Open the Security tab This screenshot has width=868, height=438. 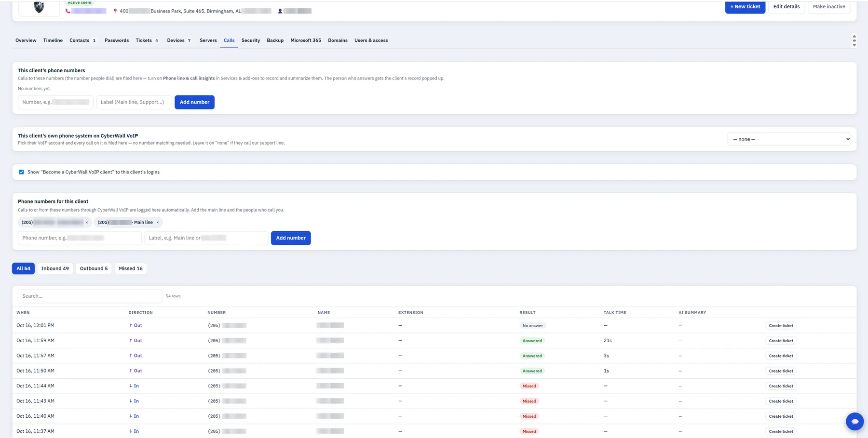tap(251, 40)
